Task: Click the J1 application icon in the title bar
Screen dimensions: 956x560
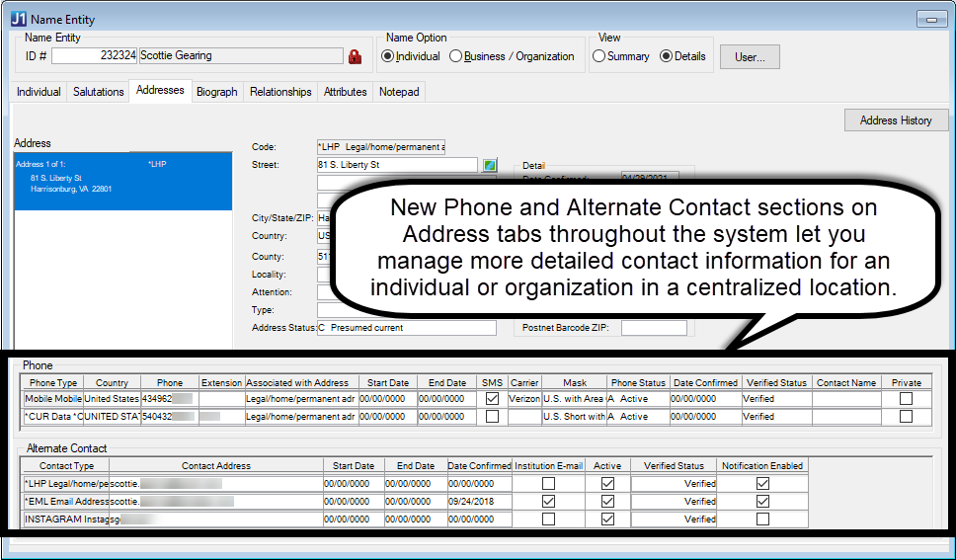Action: point(17,19)
